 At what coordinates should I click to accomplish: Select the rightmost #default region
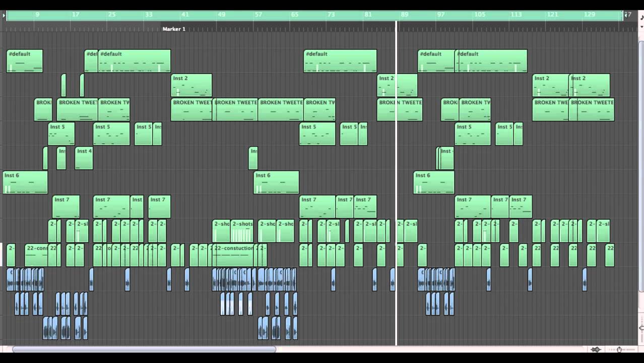[491, 60]
